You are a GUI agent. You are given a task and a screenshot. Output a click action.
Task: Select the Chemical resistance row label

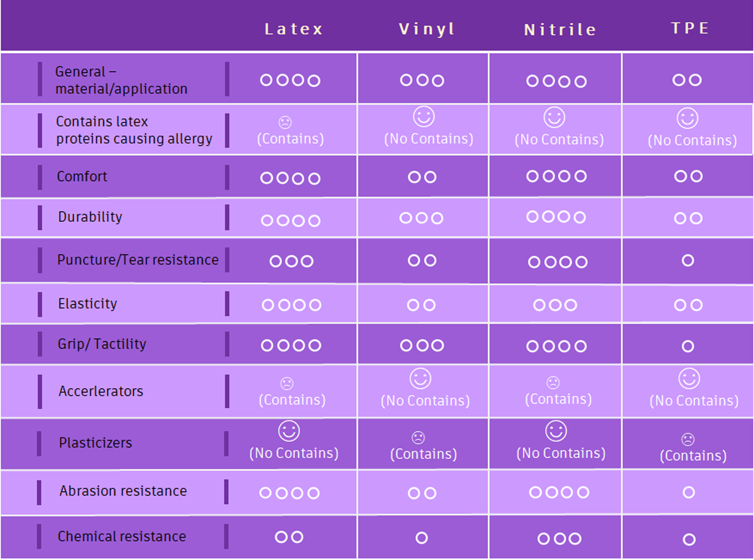(122, 537)
